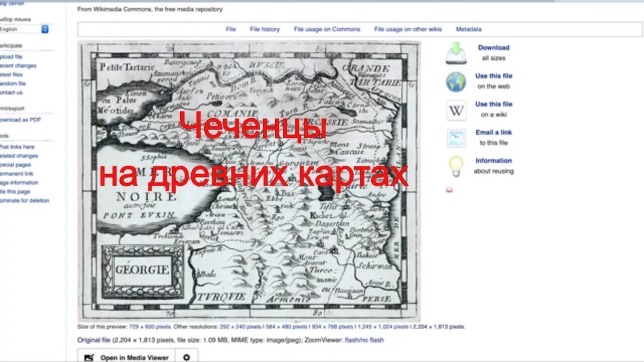644x362 pixels.
Task: Click Use this file on the web link
Action: coord(494,76)
